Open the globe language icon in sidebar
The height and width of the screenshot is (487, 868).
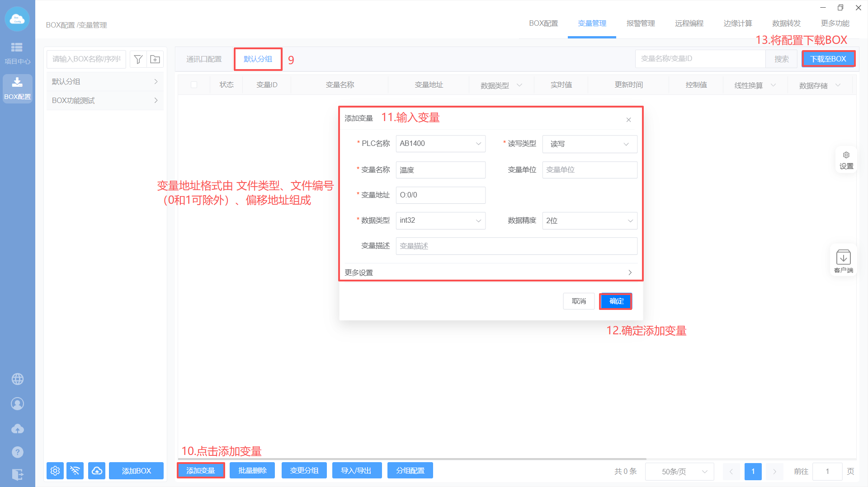click(18, 379)
